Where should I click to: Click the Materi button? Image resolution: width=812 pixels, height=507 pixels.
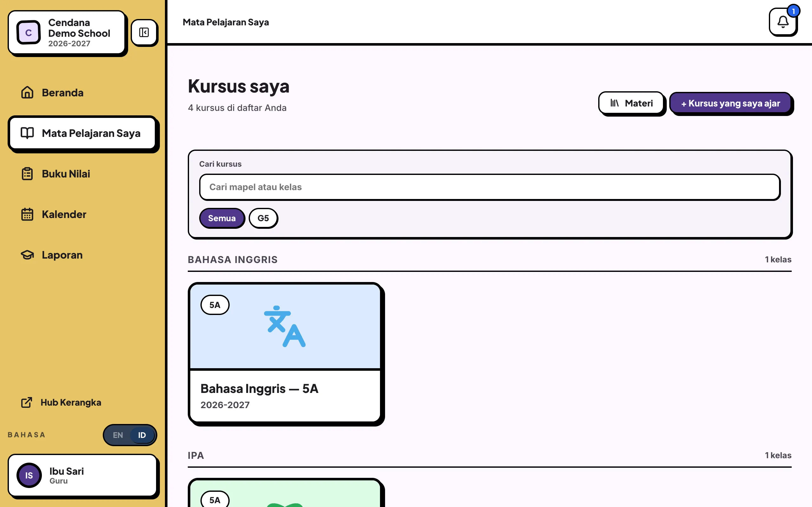631,103
